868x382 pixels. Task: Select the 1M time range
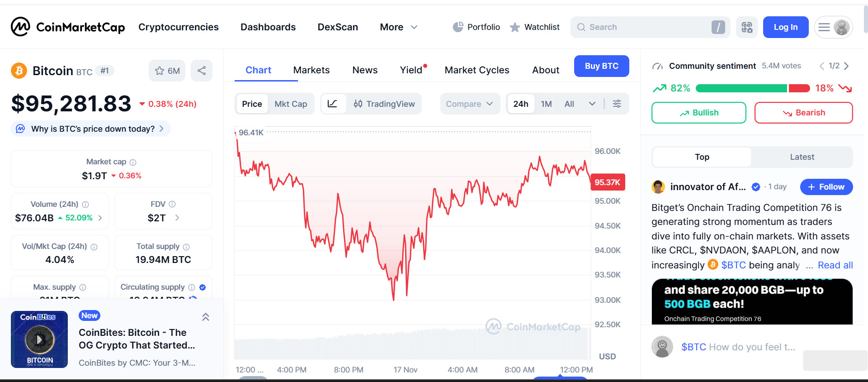tap(546, 104)
